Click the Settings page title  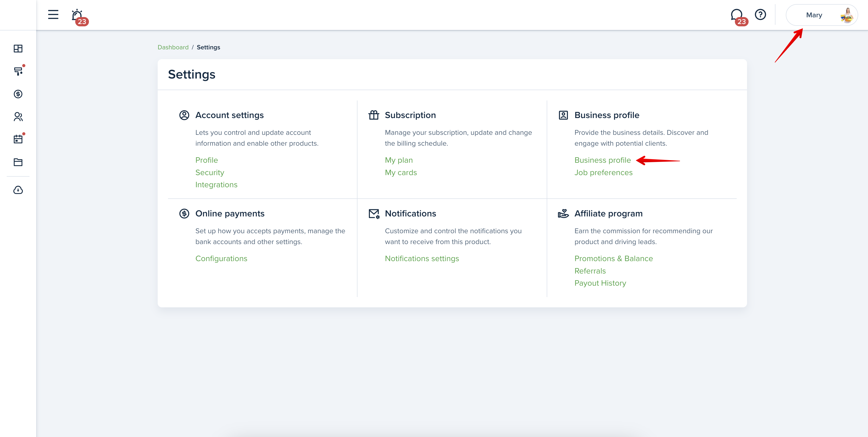pyautogui.click(x=192, y=74)
